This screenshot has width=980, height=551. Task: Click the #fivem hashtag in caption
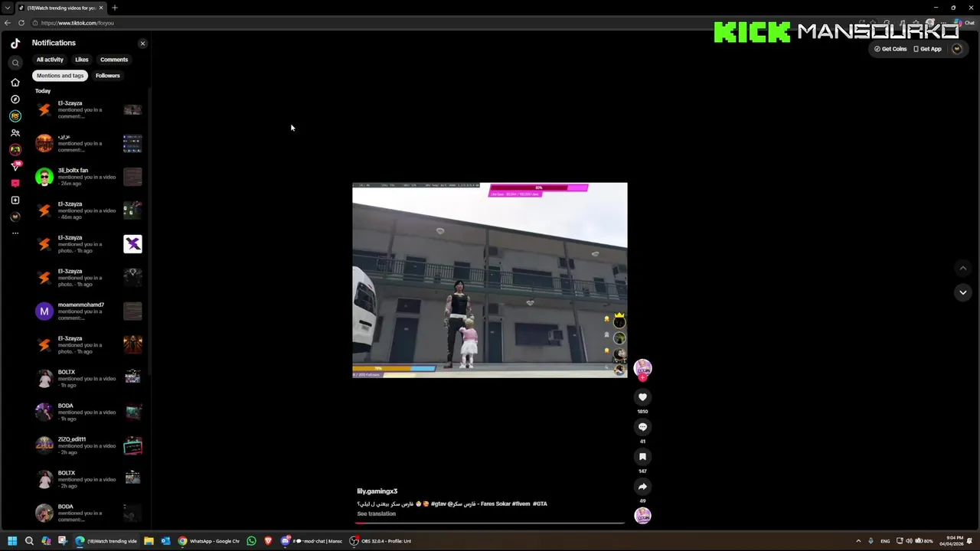click(x=521, y=504)
